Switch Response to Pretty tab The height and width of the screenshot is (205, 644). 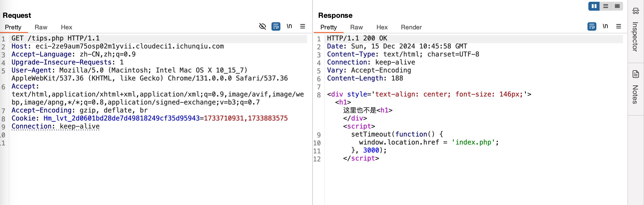click(329, 27)
